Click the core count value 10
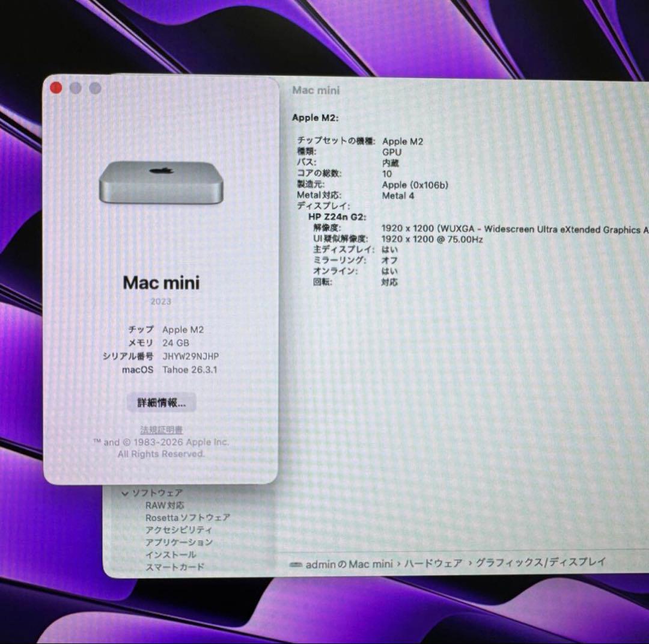The width and height of the screenshot is (649, 644). click(386, 174)
